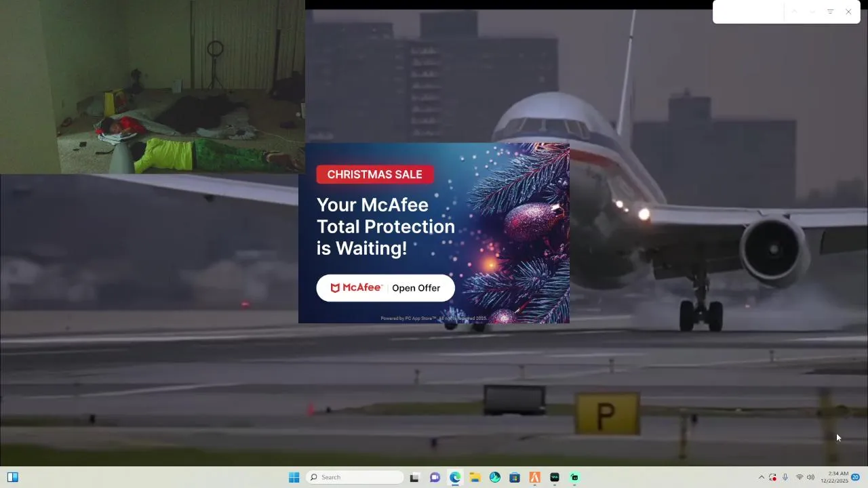
Task: Click the find bar text input field
Action: coord(749,12)
